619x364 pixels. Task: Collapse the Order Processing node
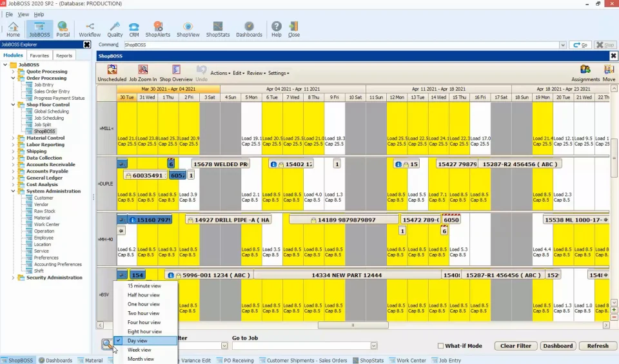pyautogui.click(x=13, y=78)
